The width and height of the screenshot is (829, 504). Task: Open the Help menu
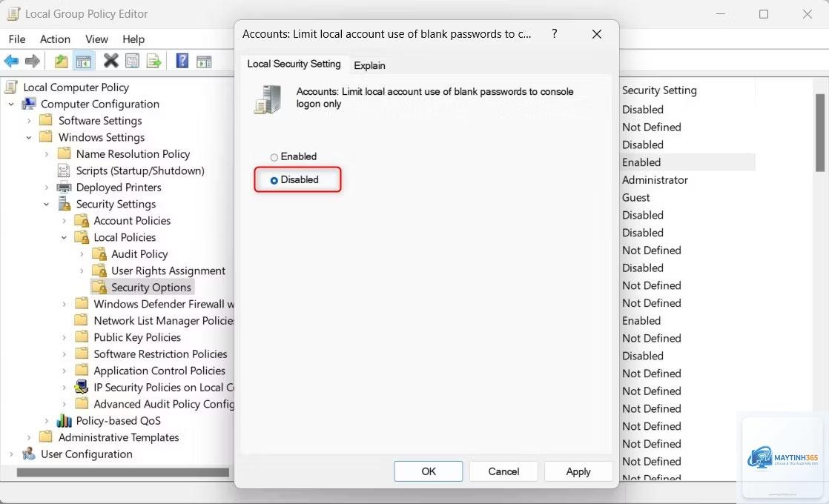point(133,39)
